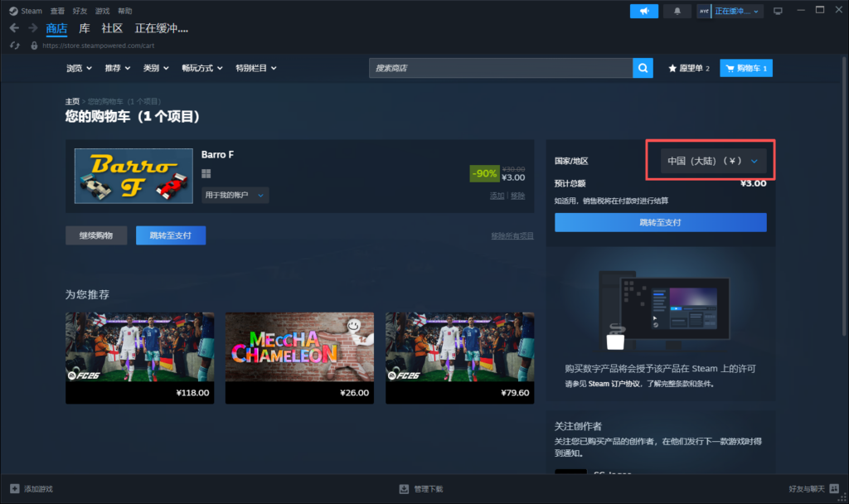
Task: Click the store search input field
Action: [501, 68]
